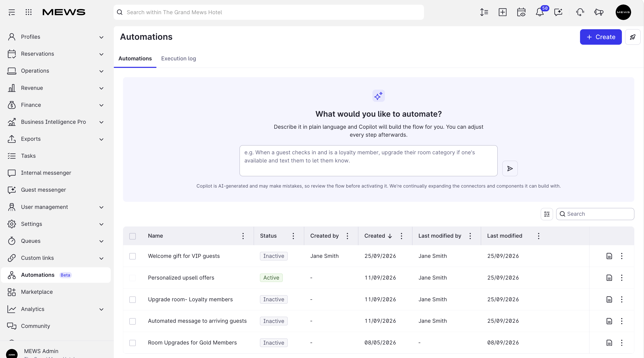Check the Upgrade room- Loyalty members row

(132, 300)
